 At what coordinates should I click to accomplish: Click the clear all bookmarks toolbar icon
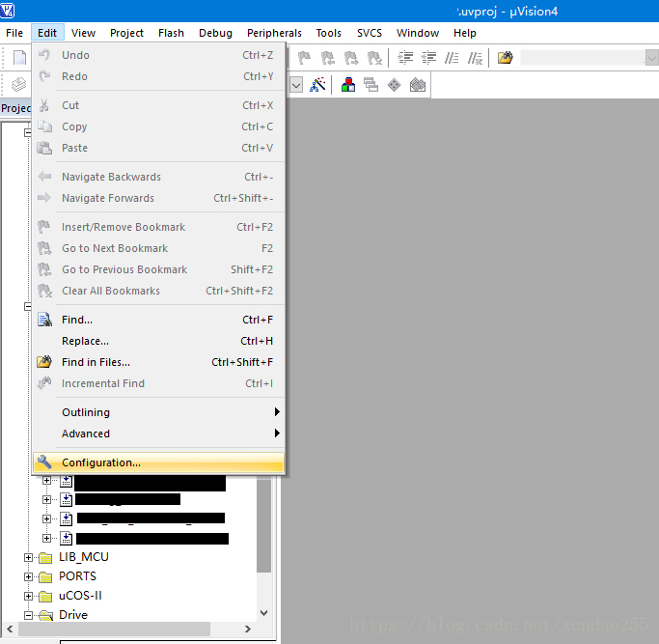coord(374,57)
